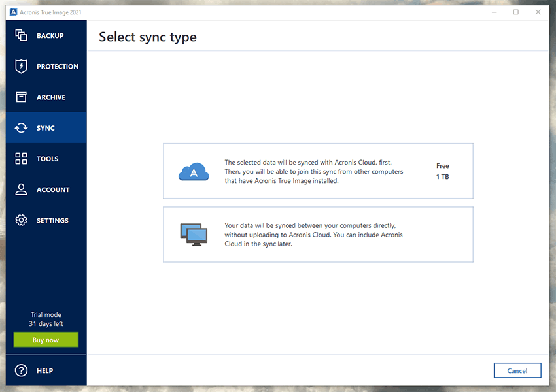Click the Tools grid icon
This screenshot has height=392, width=556.
pyautogui.click(x=22, y=159)
